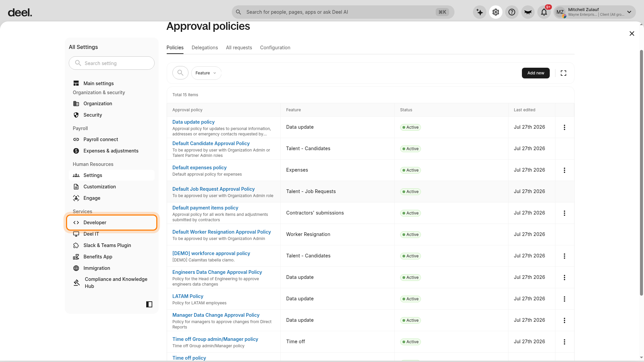
Task: Open Organization settings
Action: coord(112,104)
